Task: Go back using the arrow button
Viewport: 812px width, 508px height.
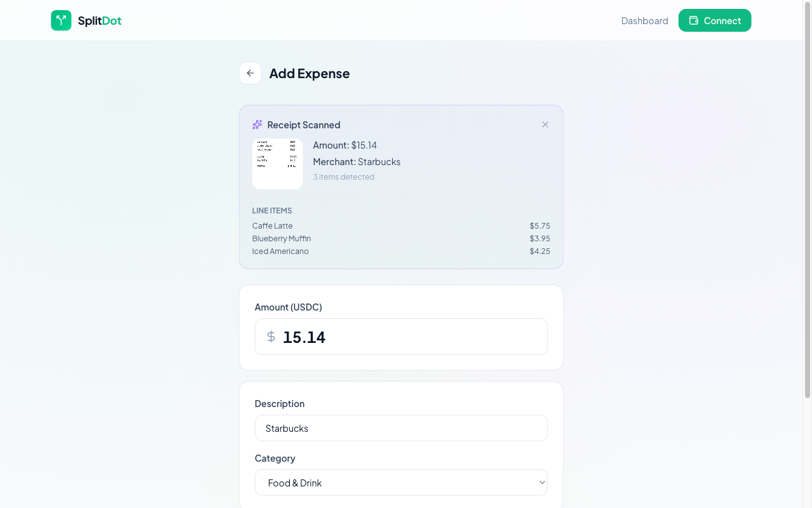Action: [x=250, y=73]
